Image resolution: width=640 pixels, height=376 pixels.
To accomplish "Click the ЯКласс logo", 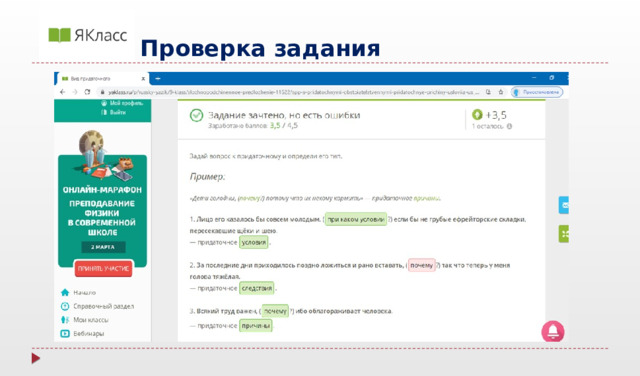I will tap(87, 35).
